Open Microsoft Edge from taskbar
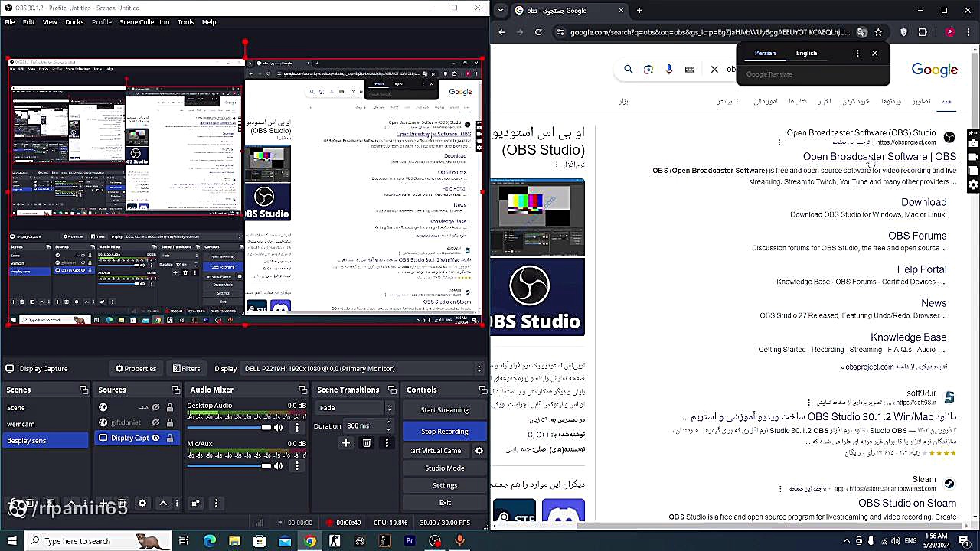Image resolution: width=980 pixels, height=551 pixels. (x=209, y=541)
